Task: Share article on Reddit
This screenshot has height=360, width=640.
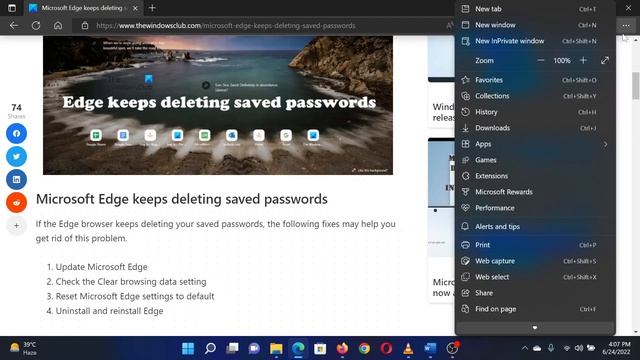Action: tap(16, 202)
